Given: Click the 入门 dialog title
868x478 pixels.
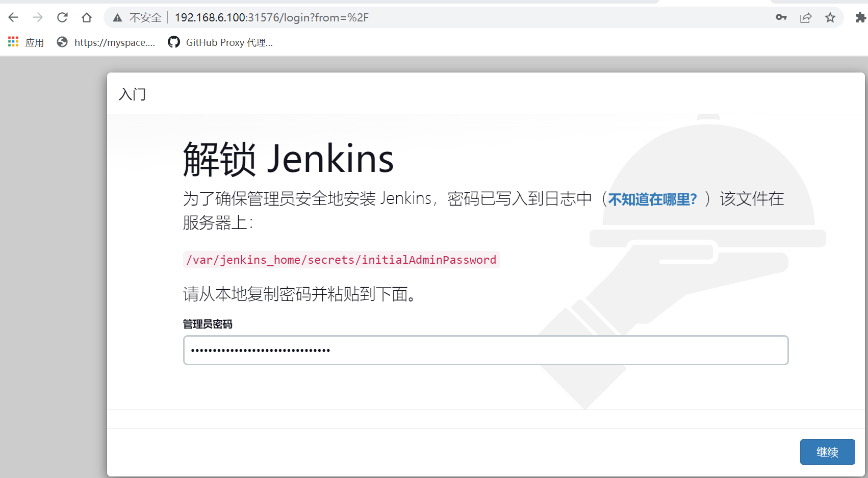Looking at the screenshot, I should point(133,94).
